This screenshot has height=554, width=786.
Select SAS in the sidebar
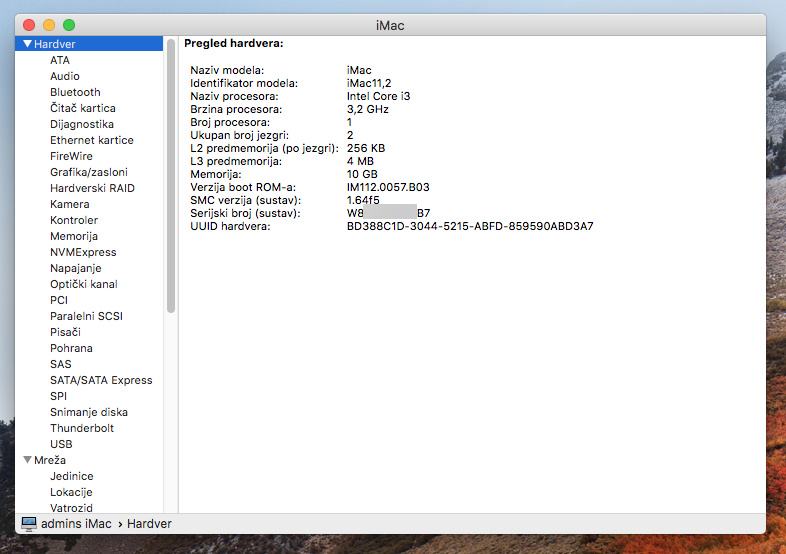pyautogui.click(x=61, y=364)
